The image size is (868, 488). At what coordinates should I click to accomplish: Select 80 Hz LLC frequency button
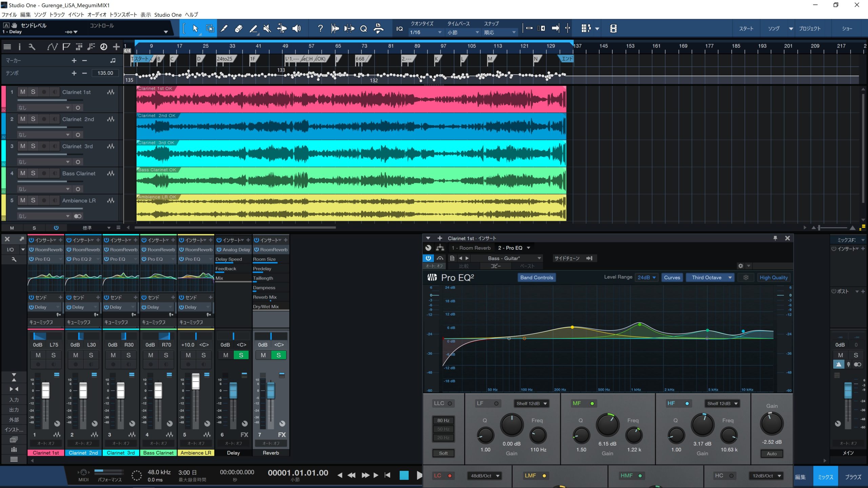[443, 420]
